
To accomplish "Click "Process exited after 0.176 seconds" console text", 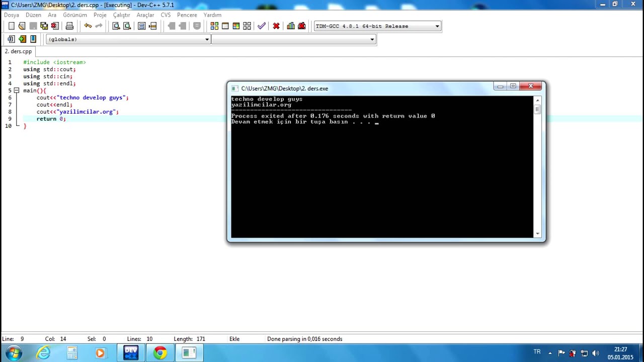I will tap(295, 116).
